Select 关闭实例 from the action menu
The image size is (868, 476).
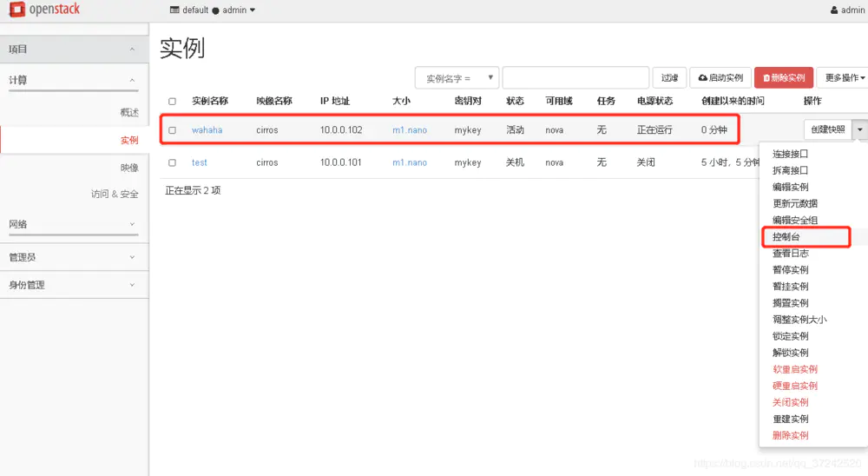click(790, 403)
